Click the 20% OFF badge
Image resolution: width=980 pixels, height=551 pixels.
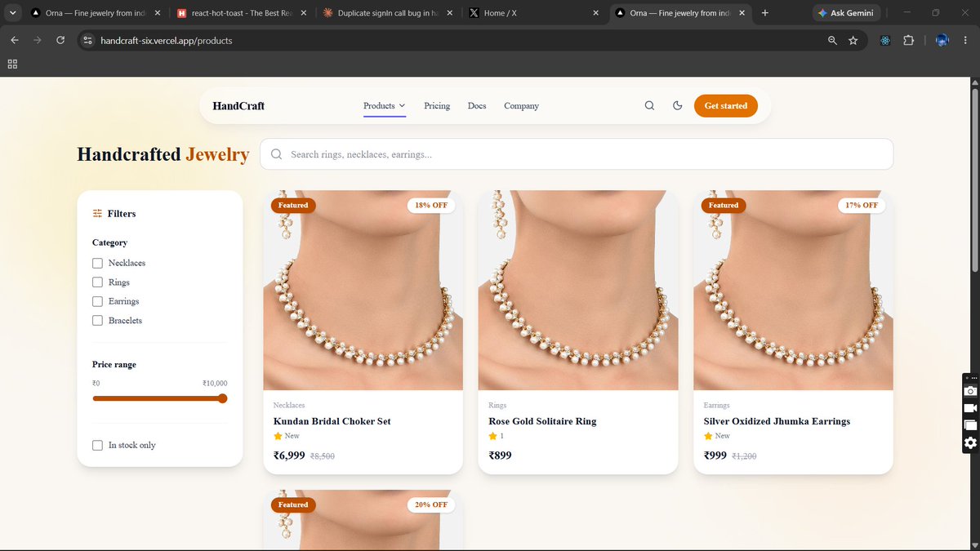coord(431,504)
